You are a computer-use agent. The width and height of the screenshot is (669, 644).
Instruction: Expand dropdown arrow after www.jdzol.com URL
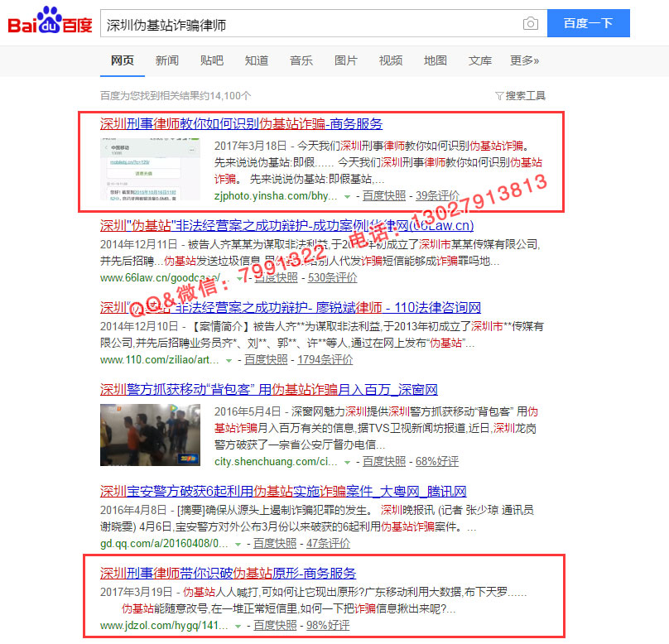238,626
